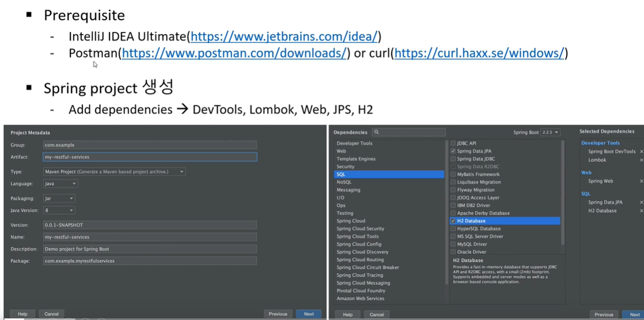
Task: Click the Name field in Project Metadata
Action: tap(150, 237)
